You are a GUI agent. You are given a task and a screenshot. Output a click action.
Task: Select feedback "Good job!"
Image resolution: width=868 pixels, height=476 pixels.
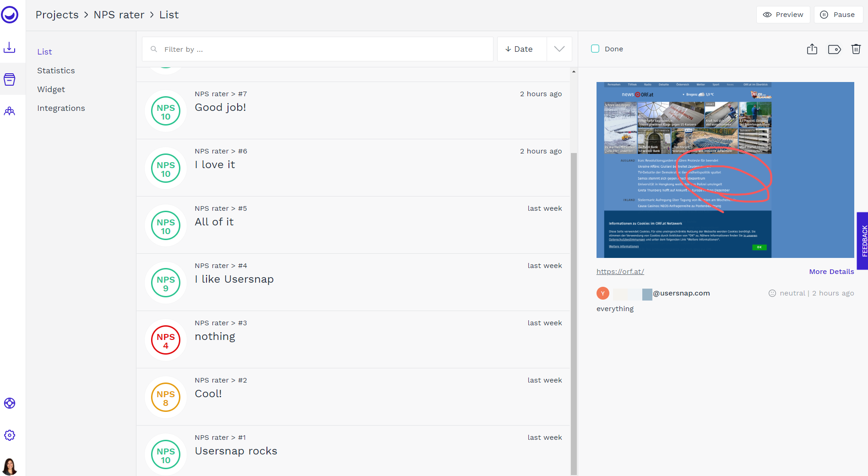tap(353, 111)
